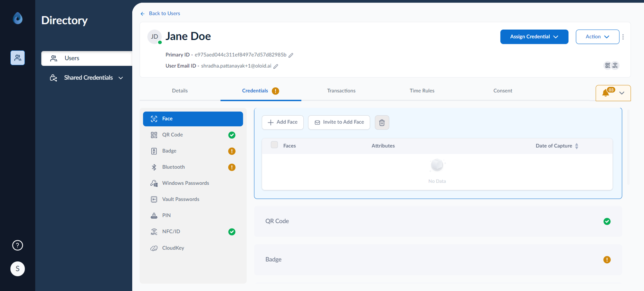Click the Oloid logo icon

point(18,18)
